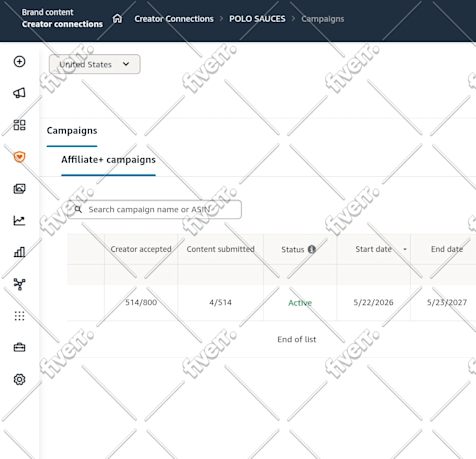Open the grid dashboard icon in sidebar
This screenshot has width=476, height=459.
[x=19, y=125]
